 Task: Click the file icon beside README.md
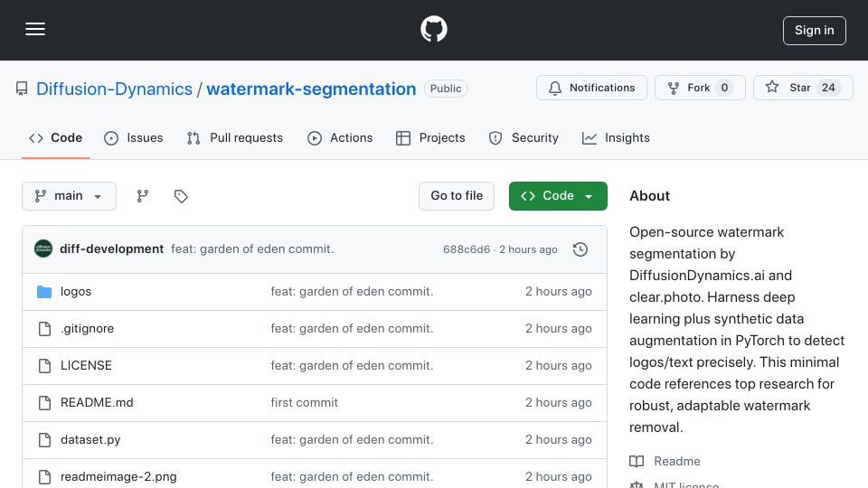pos(44,403)
